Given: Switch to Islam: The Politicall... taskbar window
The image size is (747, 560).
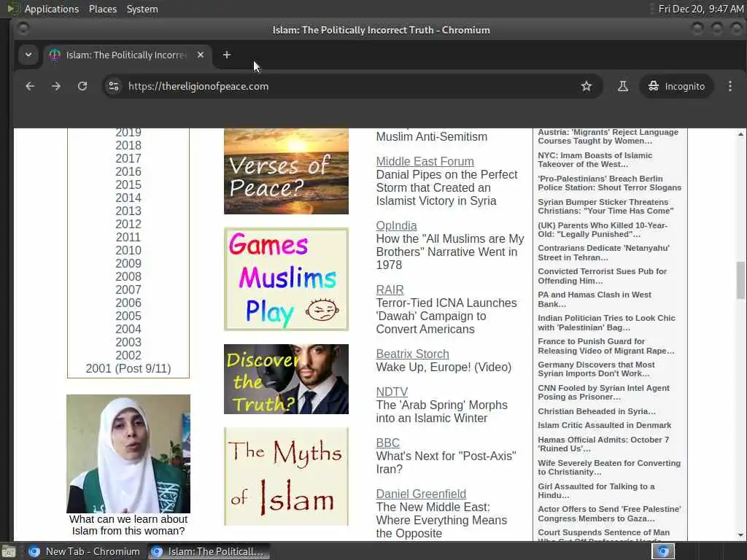Looking at the screenshot, I should (209, 551).
